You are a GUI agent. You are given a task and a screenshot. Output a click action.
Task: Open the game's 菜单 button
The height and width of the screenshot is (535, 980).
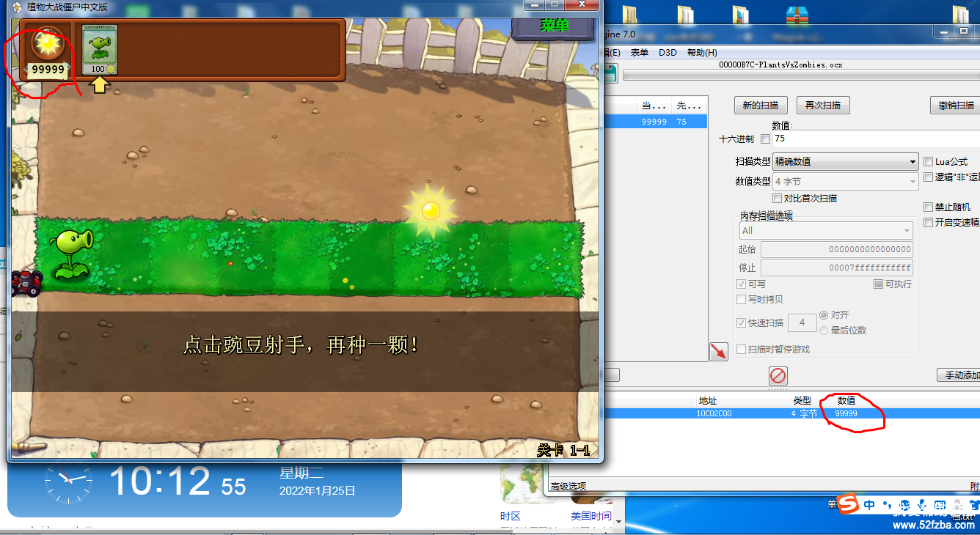(554, 26)
